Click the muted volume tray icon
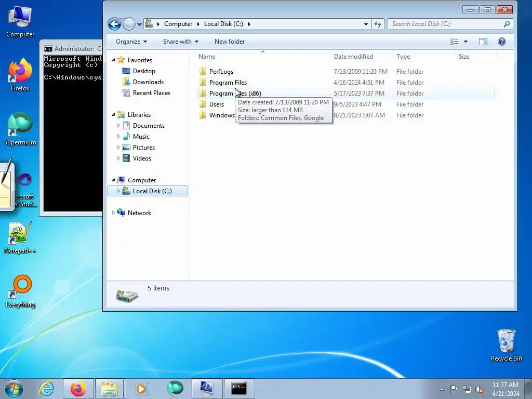The image size is (532, 399). coord(480,389)
